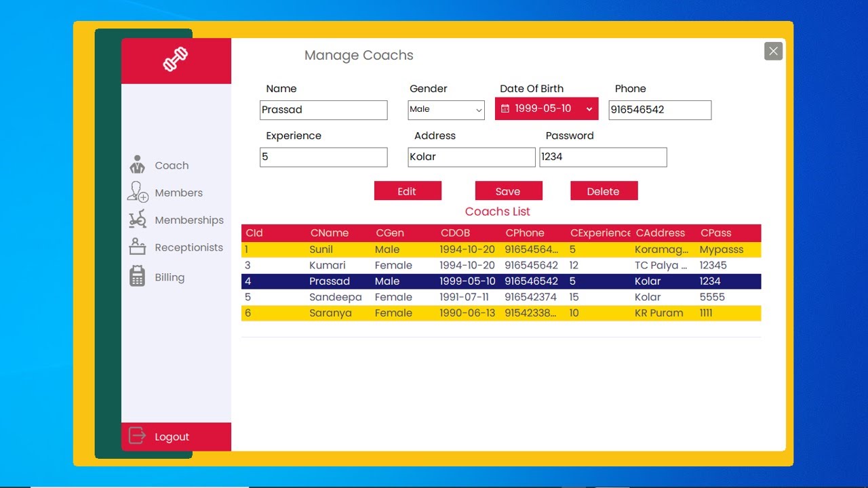
Task: Click the Edit button
Action: click(408, 191)
